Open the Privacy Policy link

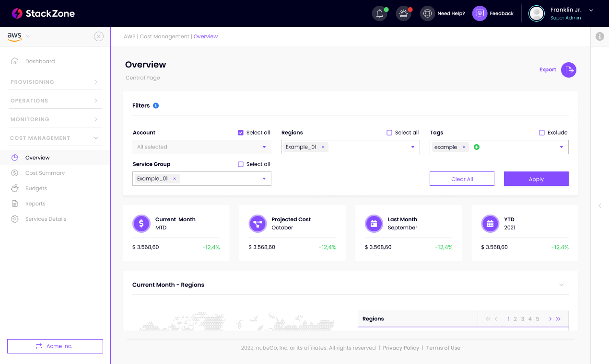click(401, 348)
